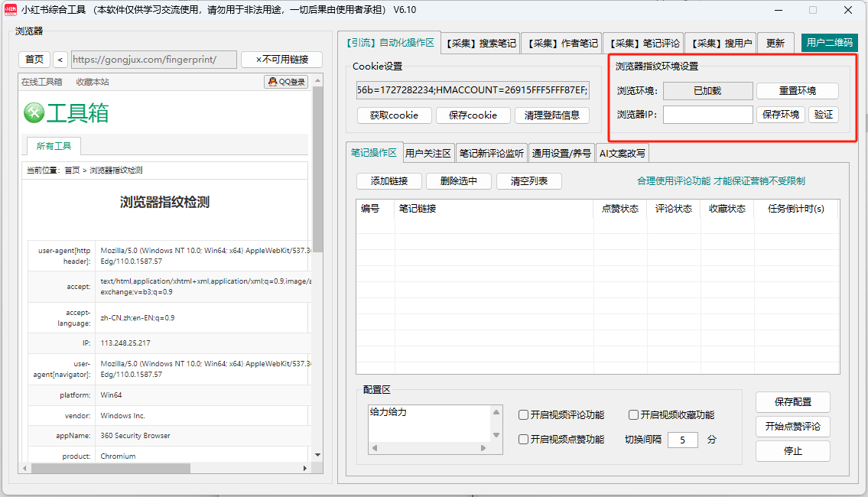Click the red app icon in the title bar
The image size is (868, 497).
pos(11,9)
